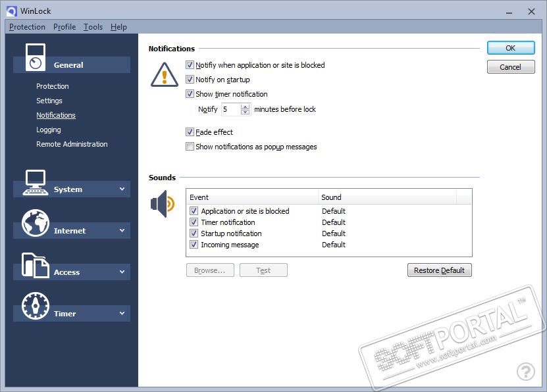547x392 pixels.
Task: Expand the Access section chevron
Action: pyautogui.click(x=122, y=272)
